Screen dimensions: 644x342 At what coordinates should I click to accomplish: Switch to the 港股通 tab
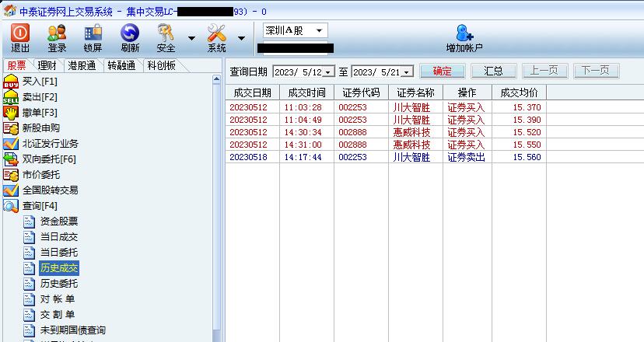(82, 65)
